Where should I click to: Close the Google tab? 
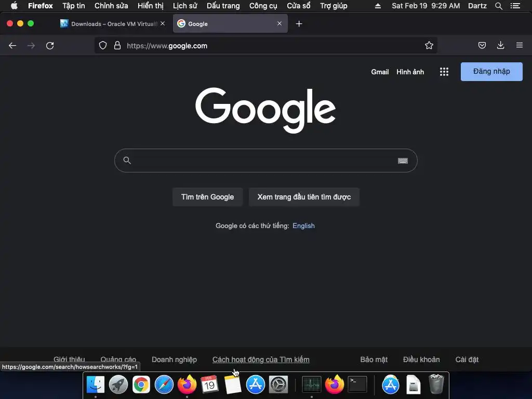coord(279,23)
